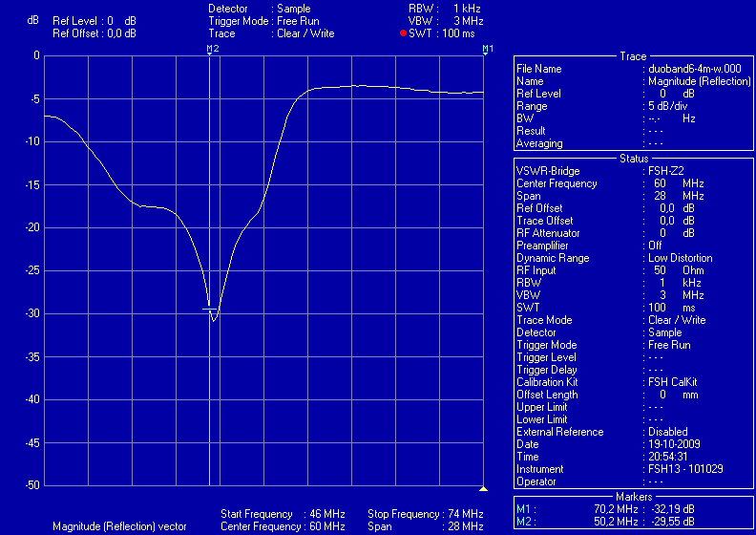
Task: Click the M1 row in Markers panel
Action: 633,509
